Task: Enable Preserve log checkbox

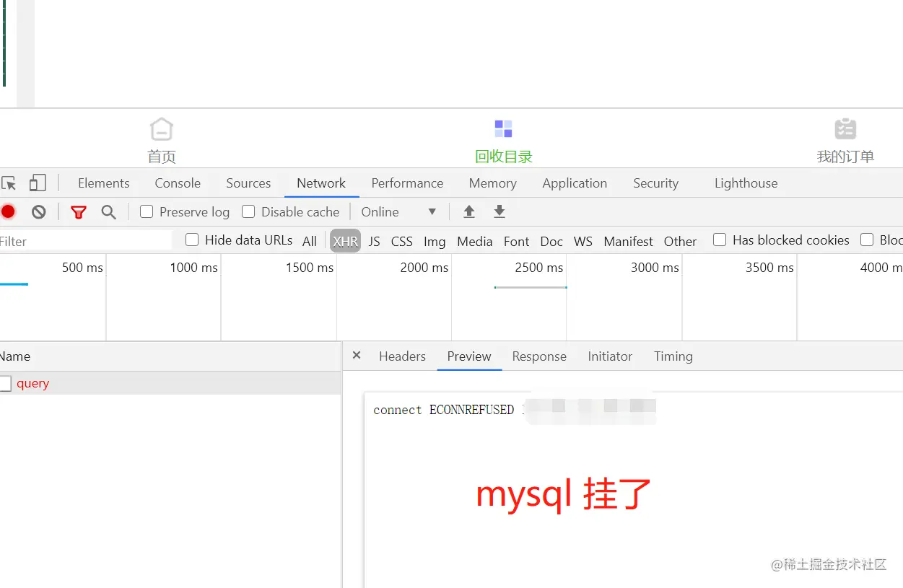Action: click(x=147, y=211)
